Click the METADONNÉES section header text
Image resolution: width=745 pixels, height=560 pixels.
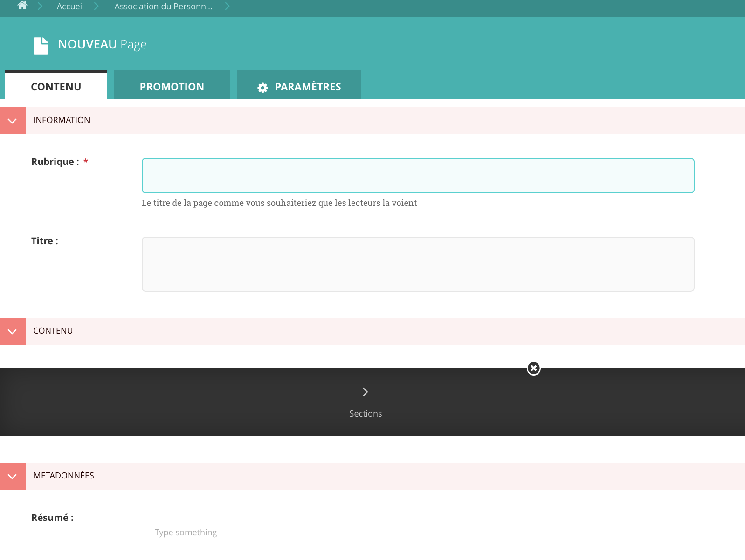coord(64,476)
